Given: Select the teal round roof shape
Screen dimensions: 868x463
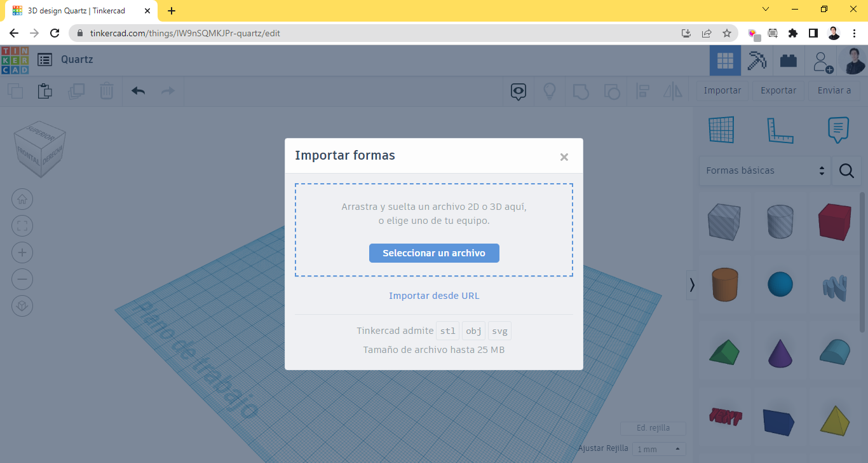Looking at the screenshot, I should [834, 352].
